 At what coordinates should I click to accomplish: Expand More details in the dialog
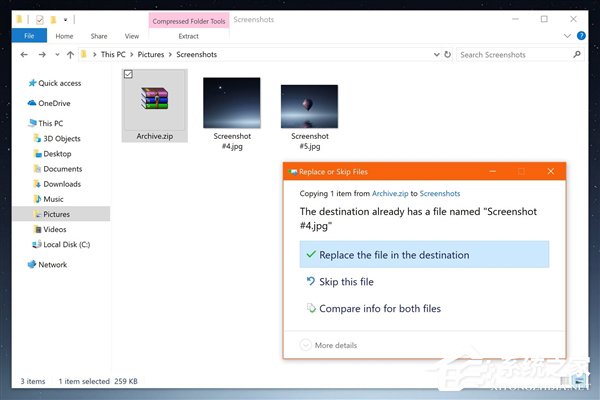pyautogui.click(x=328, y=345)
